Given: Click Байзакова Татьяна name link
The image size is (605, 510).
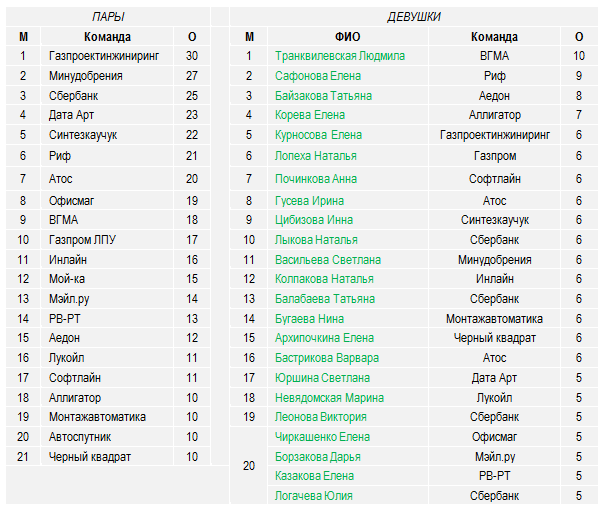Looking at the screenshot, I should pyautogui.click(x=323, y=96).
